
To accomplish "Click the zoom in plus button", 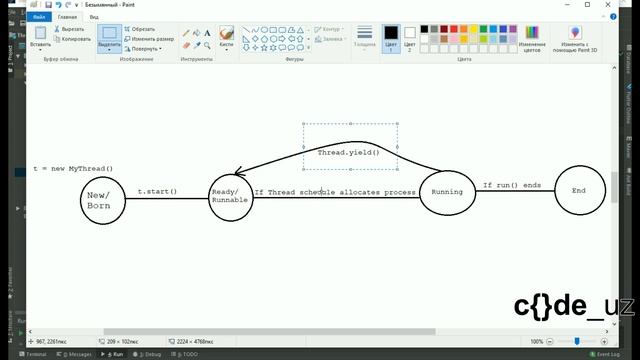I will coord(604,341).
